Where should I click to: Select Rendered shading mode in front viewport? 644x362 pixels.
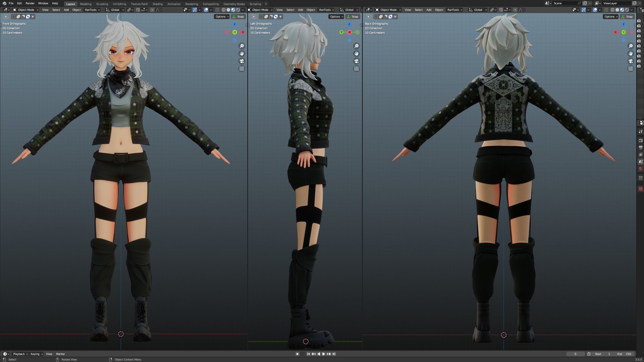pos(238,10)
